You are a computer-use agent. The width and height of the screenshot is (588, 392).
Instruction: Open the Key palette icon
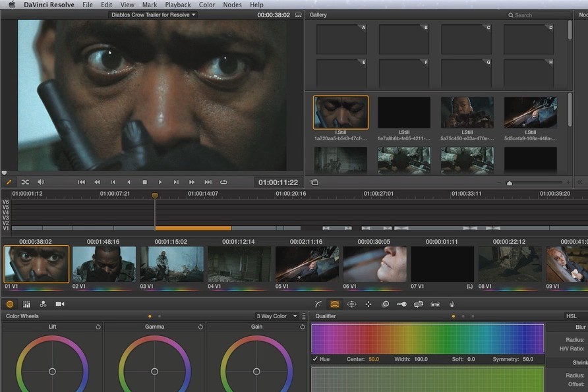pos(401,304)
